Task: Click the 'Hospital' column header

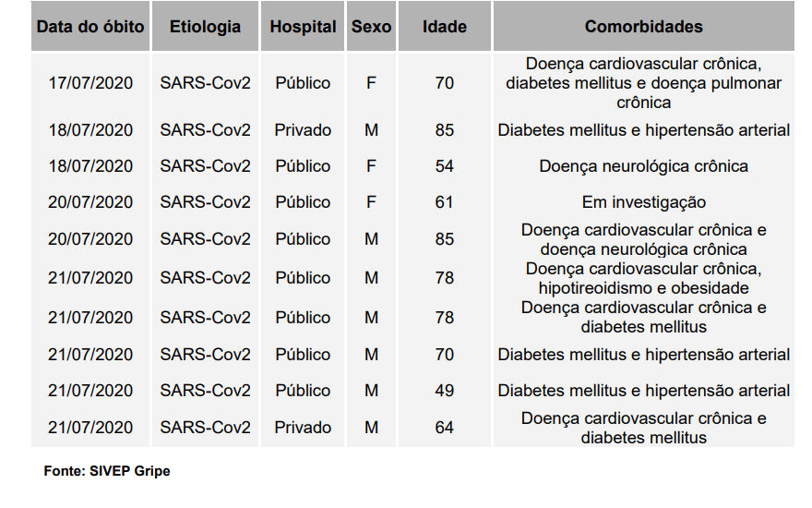Action: [x=303, y=27]
